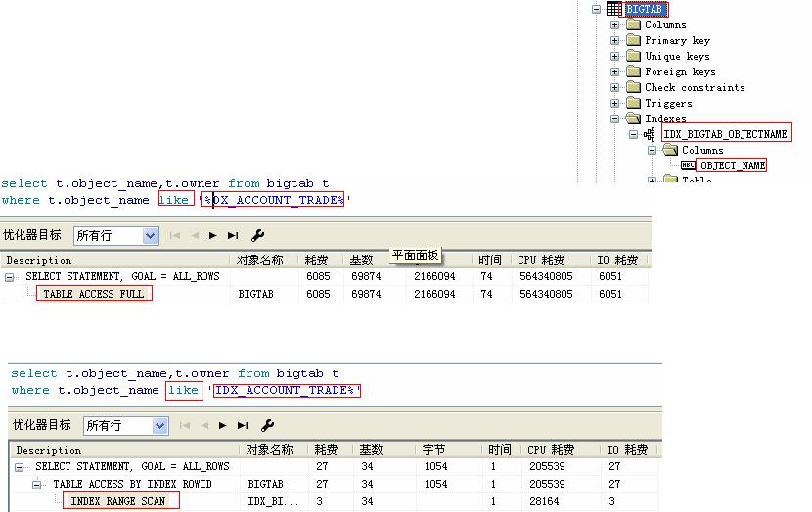Jump to last operation in lower plan toolbar
This screenshot has height=512, width=812.
coord(243,425)
